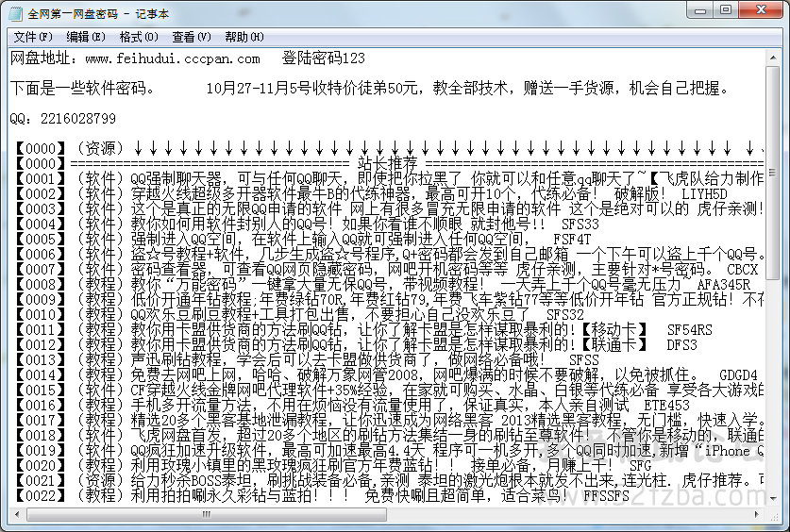
Task: Click the code DFS3 on line 0012
Action: (681, 345)
